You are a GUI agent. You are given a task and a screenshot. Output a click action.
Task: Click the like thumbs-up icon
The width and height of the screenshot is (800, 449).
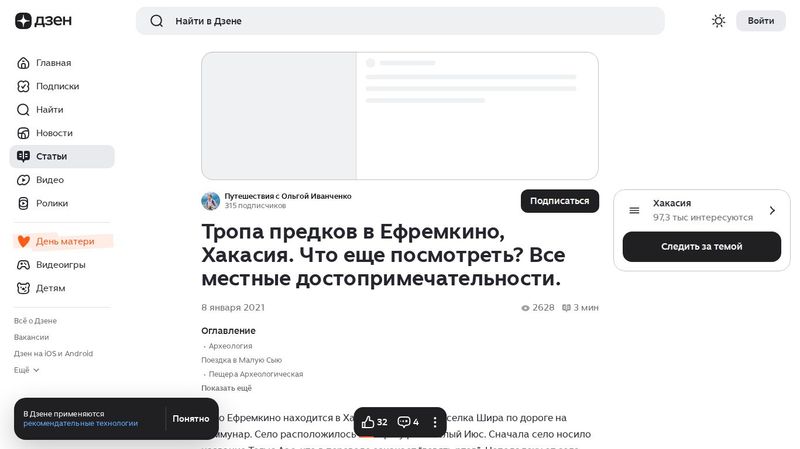(x=368, y=422)
